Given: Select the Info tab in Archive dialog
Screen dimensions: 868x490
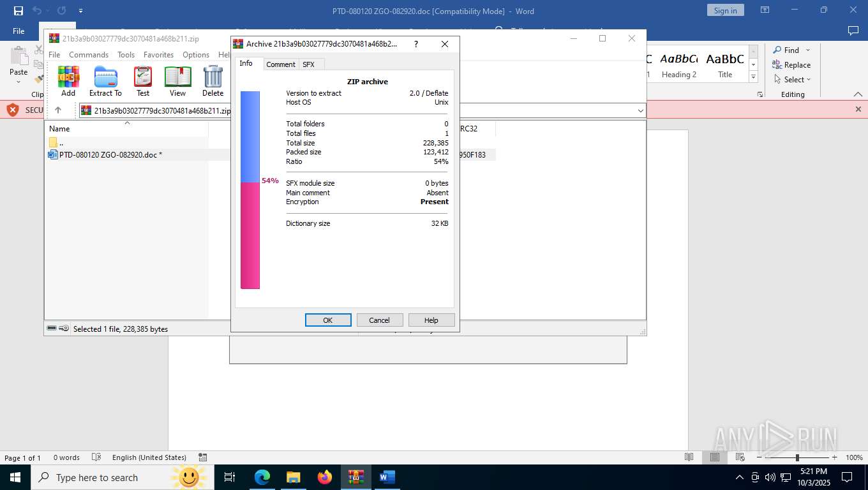Looking at the screenshot, I should pos(246,63).
